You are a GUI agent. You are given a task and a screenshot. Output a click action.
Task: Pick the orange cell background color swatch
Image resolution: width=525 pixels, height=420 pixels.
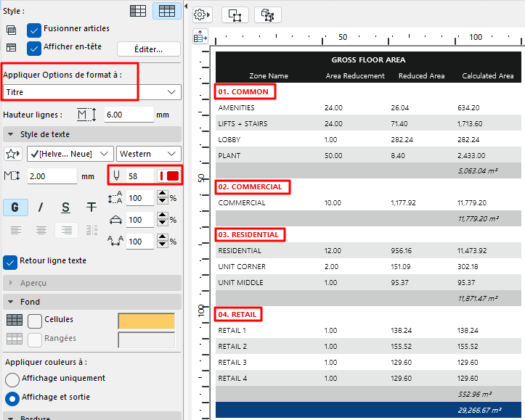146,321
